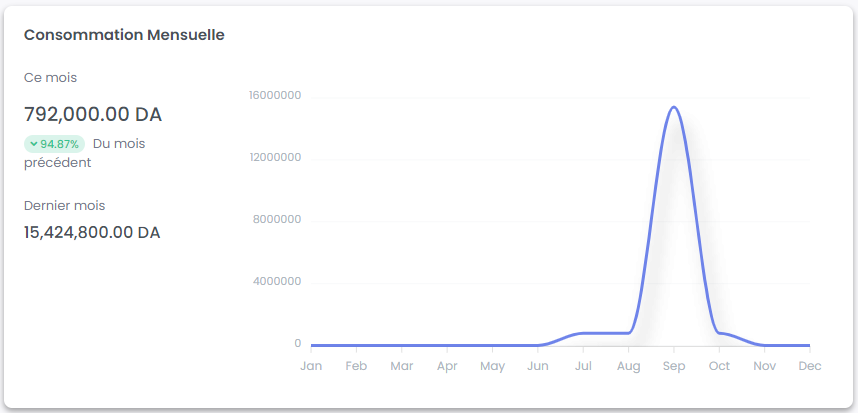Viewport: 858px width, 413px height.
Task: Click the 16000000 y-axis label
Action: [273, 96]
